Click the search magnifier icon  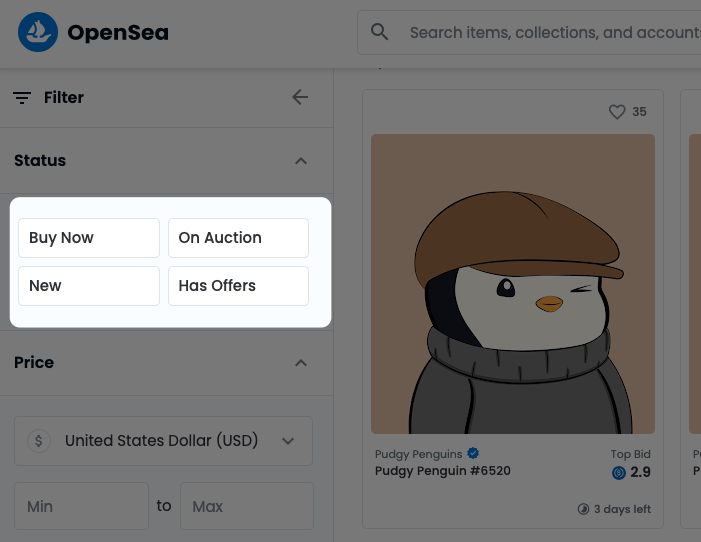coord(380,32)
